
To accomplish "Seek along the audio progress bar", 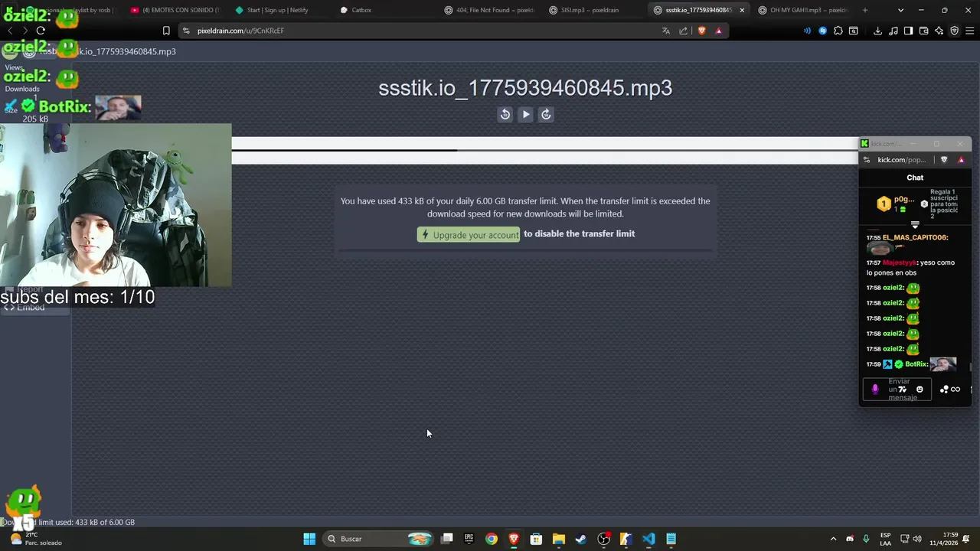I will pos(545,151).
